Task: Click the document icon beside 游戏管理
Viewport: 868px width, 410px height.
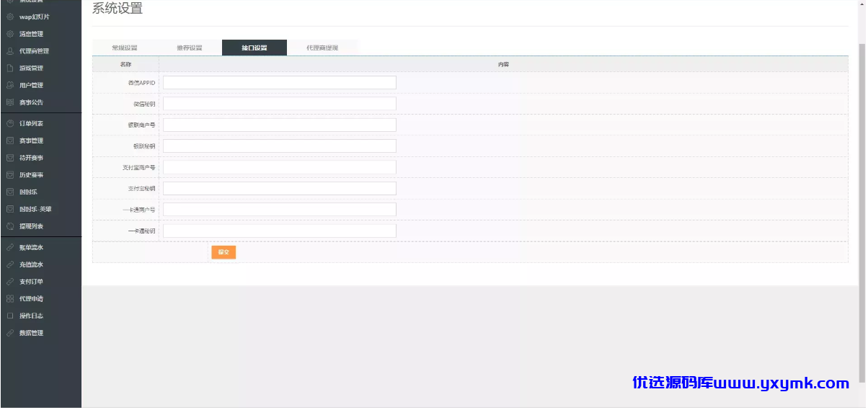Action: click(10, 68)
